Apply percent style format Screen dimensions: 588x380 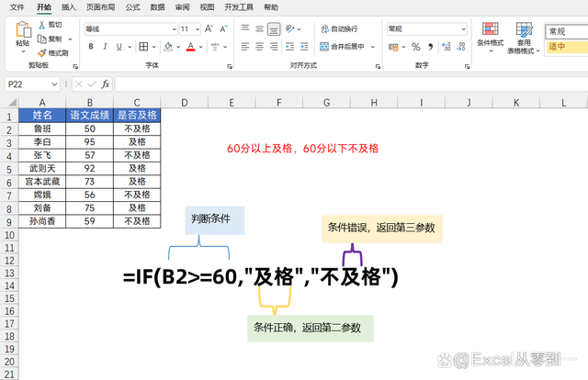click(x=416, y=47)
